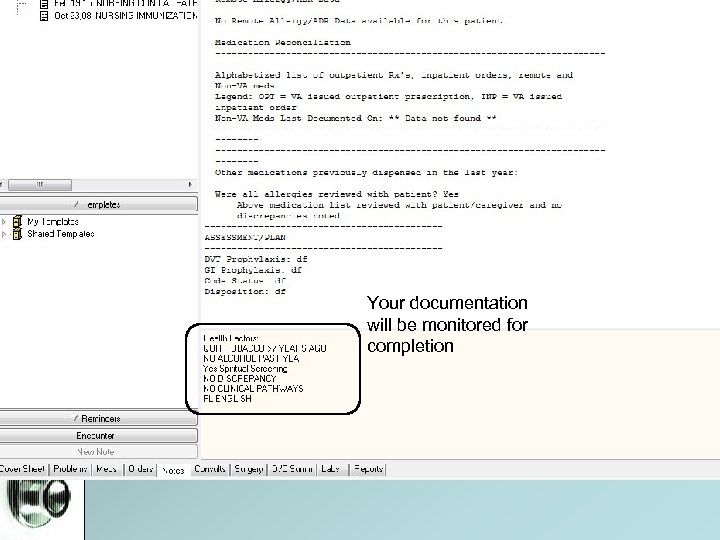This screenshot has height=540, width=720.
Task: Open the Reminders drawer
Action: pos(98,419)
